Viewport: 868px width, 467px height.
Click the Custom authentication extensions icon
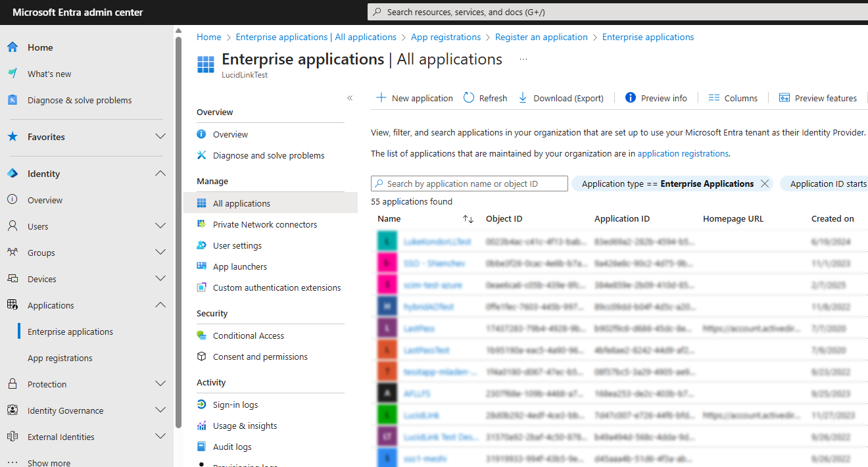tap(201, 287)
